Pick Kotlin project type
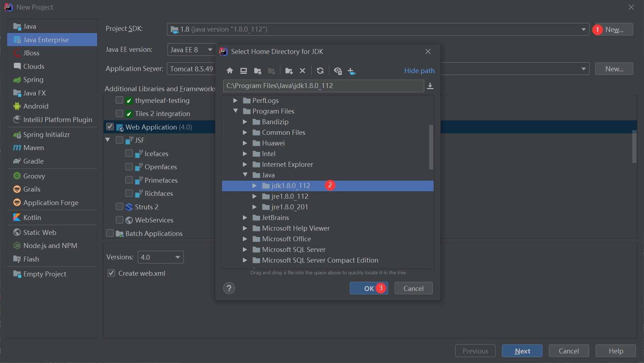Screen dimensions: 644x363 coord(32,218)
